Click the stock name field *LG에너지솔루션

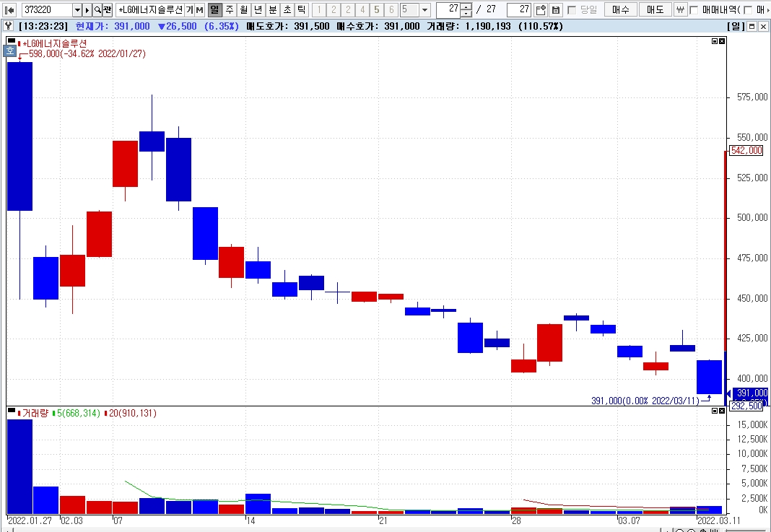click(x=150, y=9)
